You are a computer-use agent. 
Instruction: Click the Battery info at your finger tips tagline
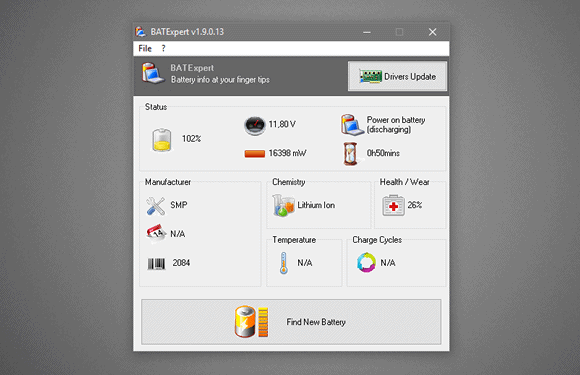coord(220,80)
